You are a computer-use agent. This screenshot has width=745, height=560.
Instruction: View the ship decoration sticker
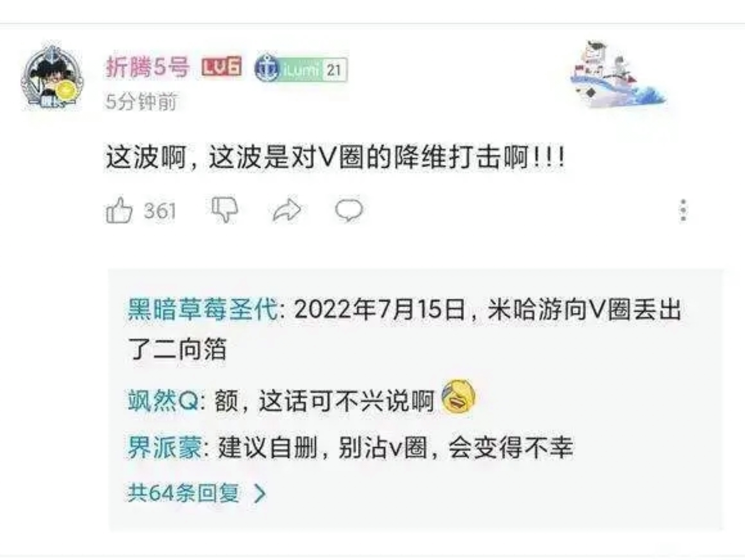coord(617,75)
